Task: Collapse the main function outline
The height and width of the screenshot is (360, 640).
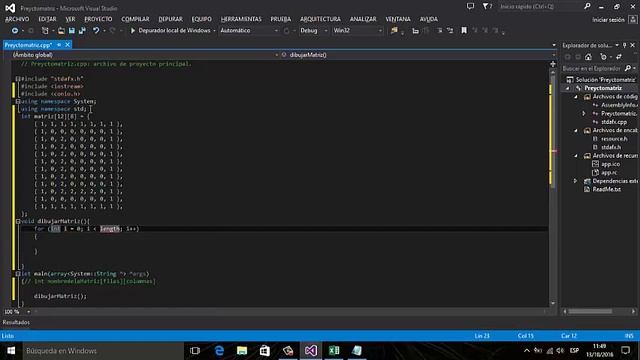Action: [18, 274]
